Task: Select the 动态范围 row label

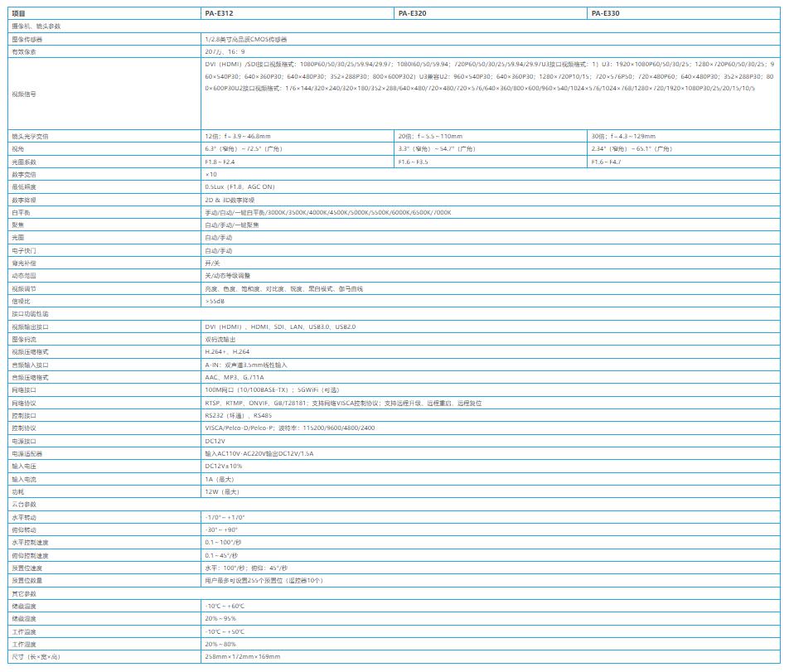Action: coord(24,276)
